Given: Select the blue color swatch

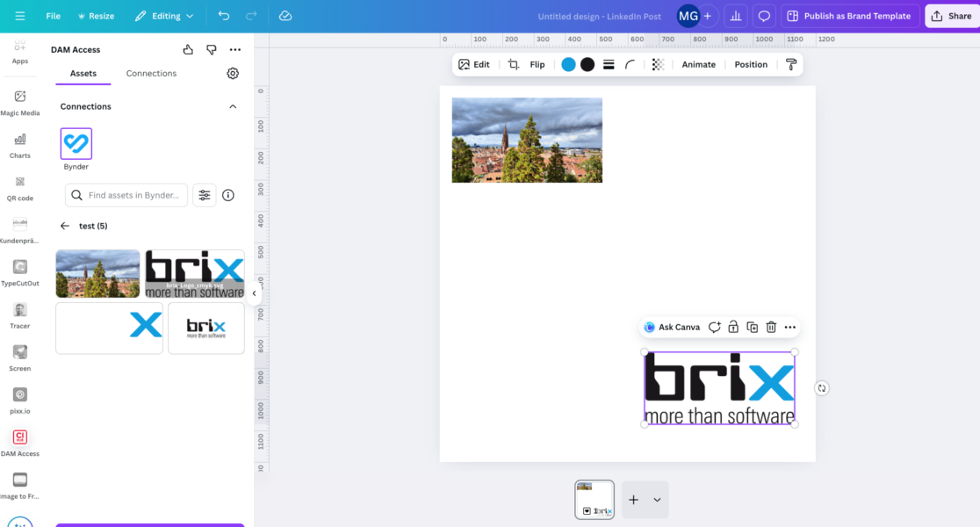Looking at the screenshot, I should pyautogui.click(x=568, y=64).
